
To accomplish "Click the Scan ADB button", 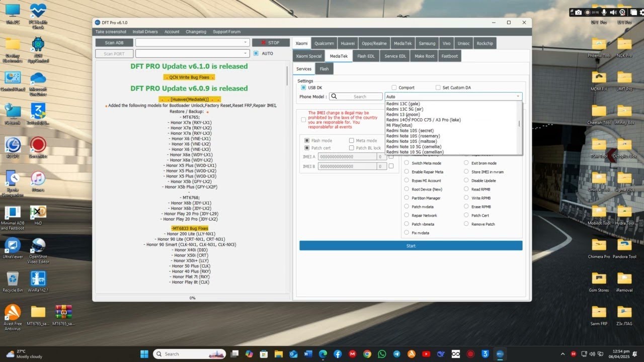I will click(x=114, y=43).
